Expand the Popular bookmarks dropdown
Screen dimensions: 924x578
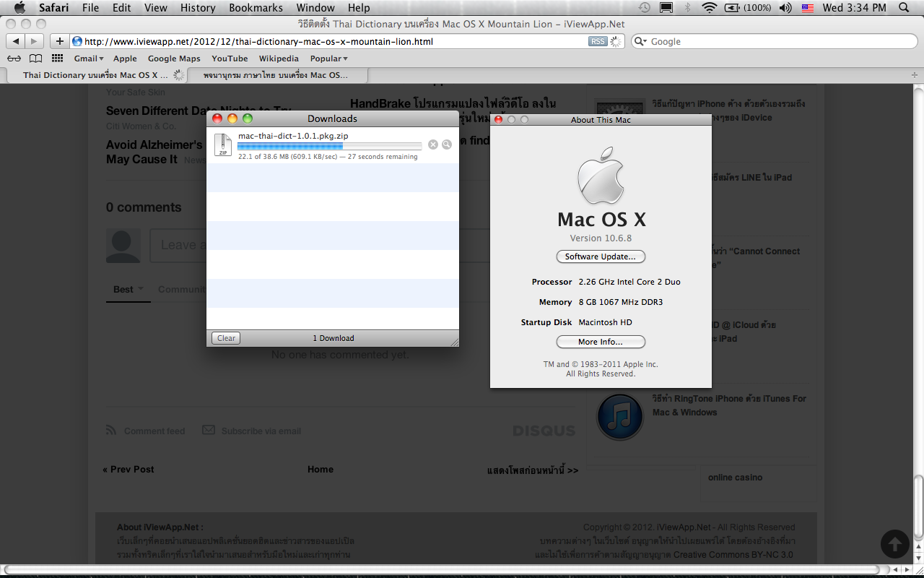(329, 59)
